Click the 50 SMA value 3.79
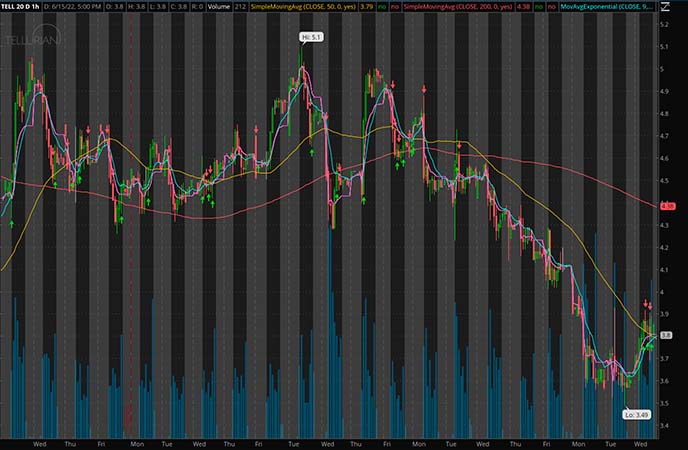Screen dimensions: 688x450 pyautogui.click(x=367, y=7)
